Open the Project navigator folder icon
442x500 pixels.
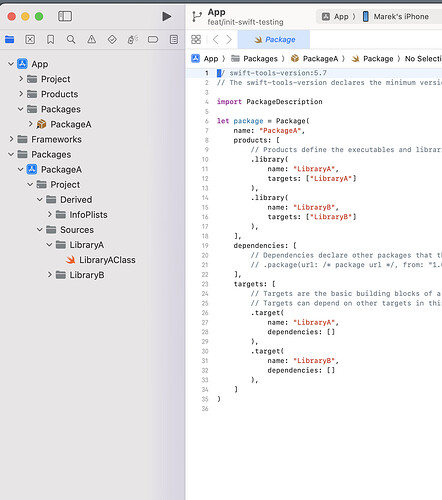(10, 40)
